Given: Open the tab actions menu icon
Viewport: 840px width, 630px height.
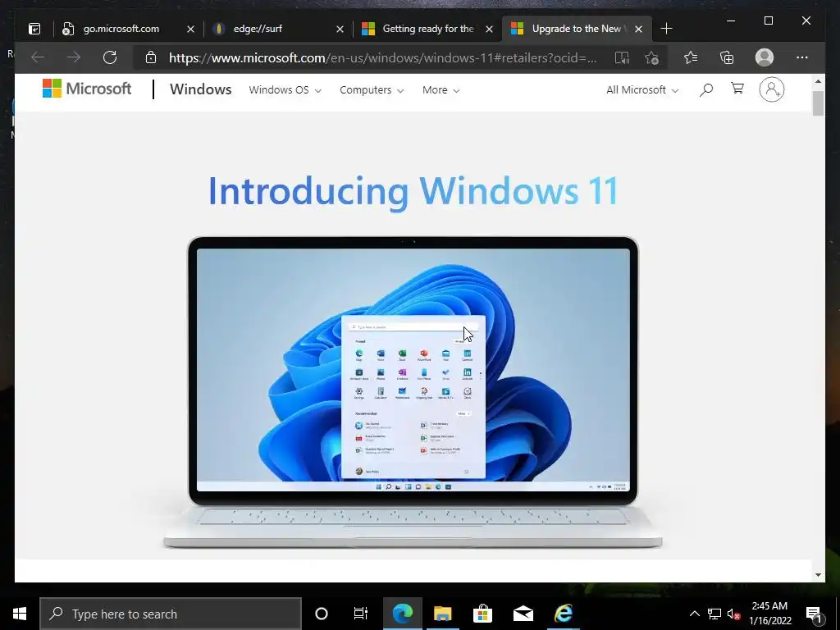Looking at the screenshot, I should [34, 29].
